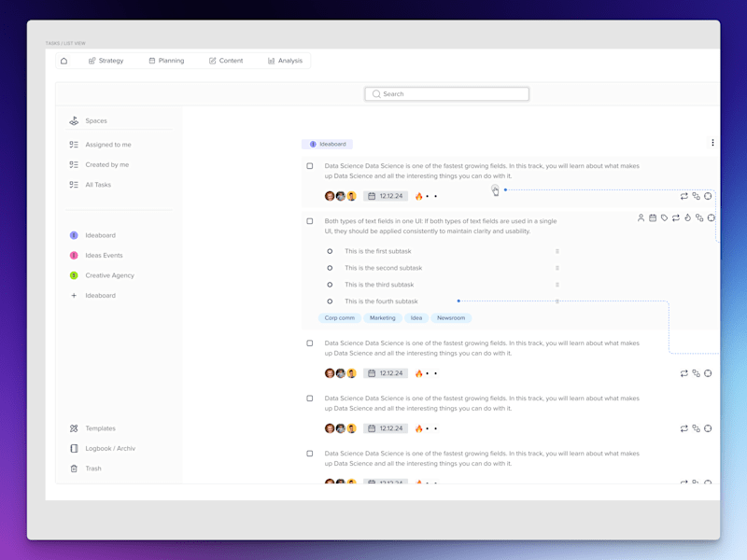Click 'This is the first subtask' text
The image size is (747, 560).
point(378,251)
